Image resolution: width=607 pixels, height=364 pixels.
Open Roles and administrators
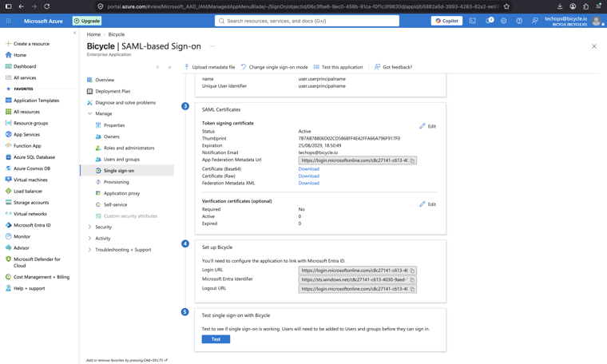[x=129, y=148]
